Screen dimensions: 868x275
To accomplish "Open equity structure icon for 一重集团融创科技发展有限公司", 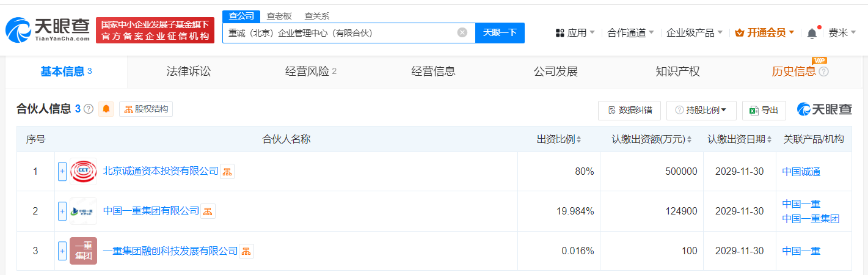I will [246, 251].
